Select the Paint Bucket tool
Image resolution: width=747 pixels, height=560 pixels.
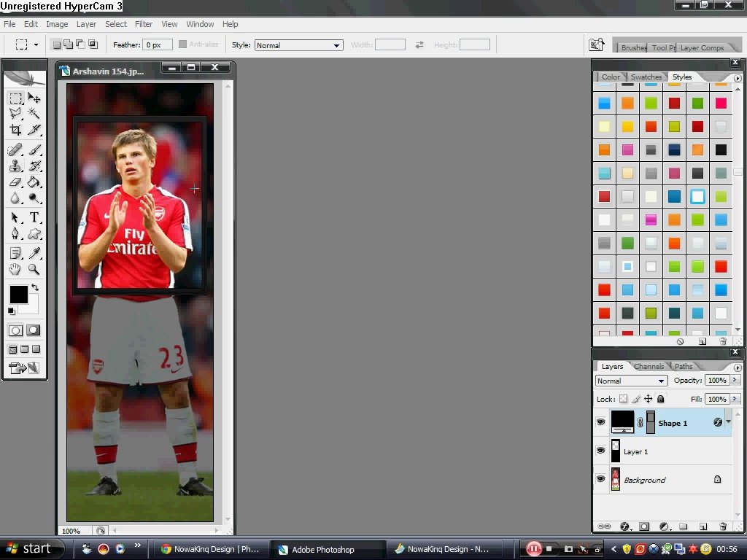click(34, 182)
